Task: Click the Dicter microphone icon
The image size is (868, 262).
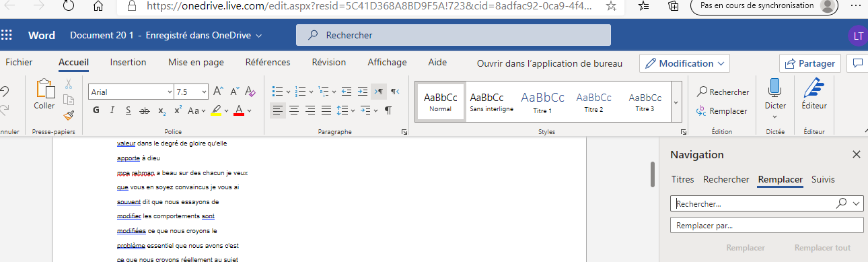Action: point(775,88)
